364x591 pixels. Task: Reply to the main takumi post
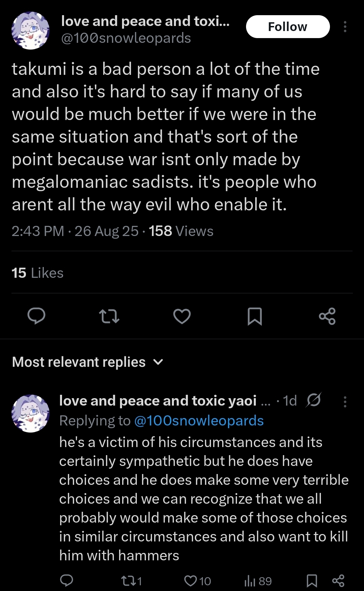tap(36, 316)
